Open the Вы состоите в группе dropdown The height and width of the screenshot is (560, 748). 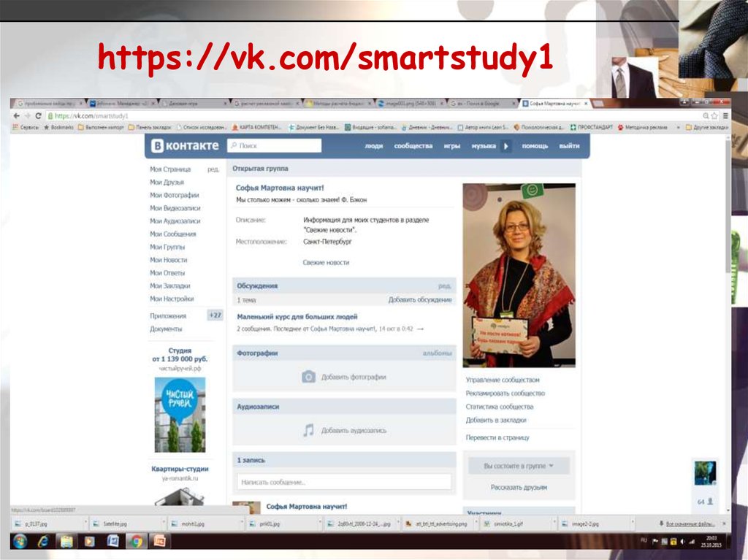click(519, 466)
